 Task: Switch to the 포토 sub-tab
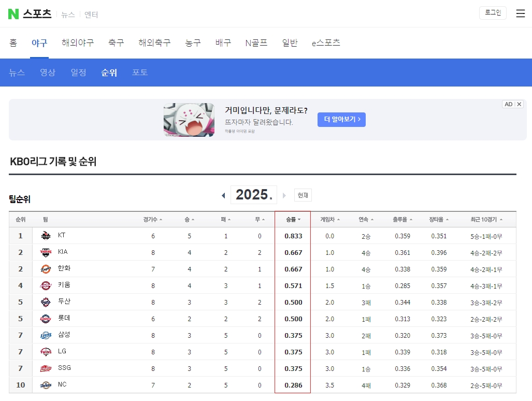coord(140,72)
